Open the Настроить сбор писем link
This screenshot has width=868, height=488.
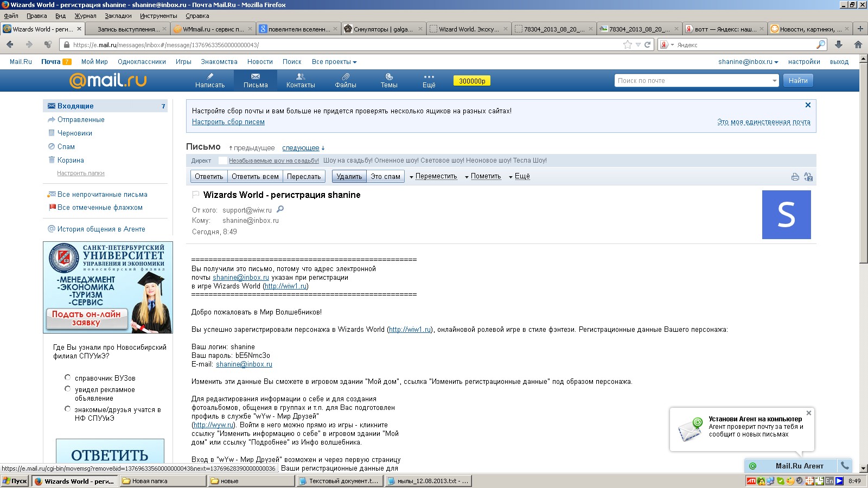[x=228, y=122]
